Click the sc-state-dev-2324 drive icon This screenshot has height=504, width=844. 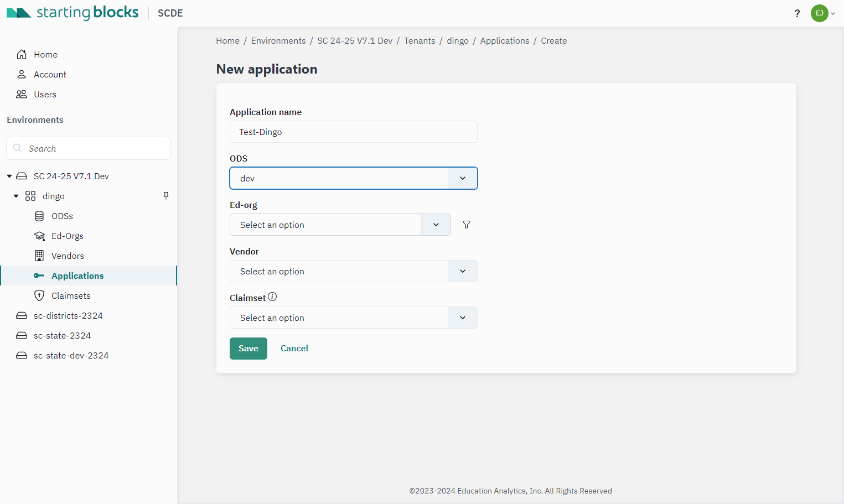click(22, 355)
